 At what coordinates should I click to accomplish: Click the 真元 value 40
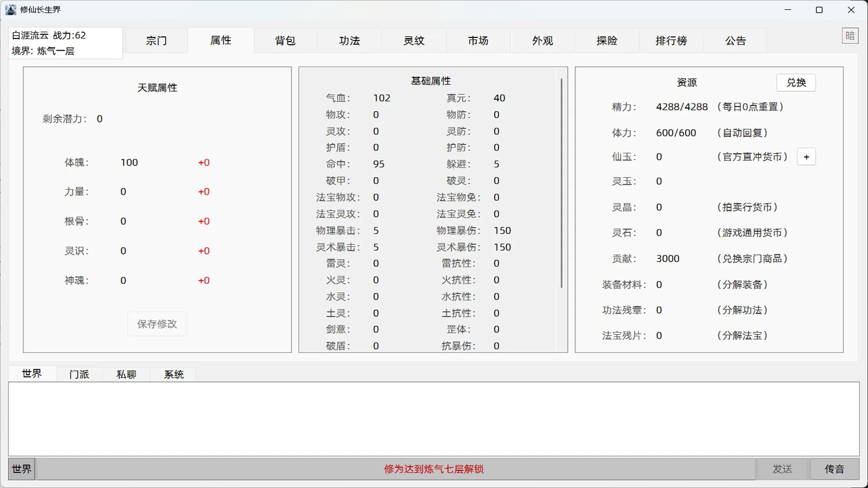[x=500, y=98]
